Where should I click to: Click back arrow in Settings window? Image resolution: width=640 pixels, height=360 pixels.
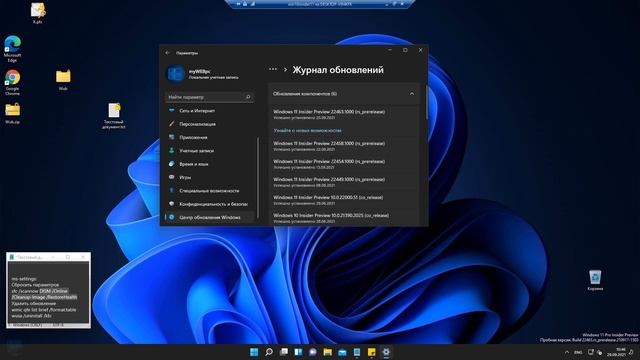pyautogui.click(x=167, y=53)
